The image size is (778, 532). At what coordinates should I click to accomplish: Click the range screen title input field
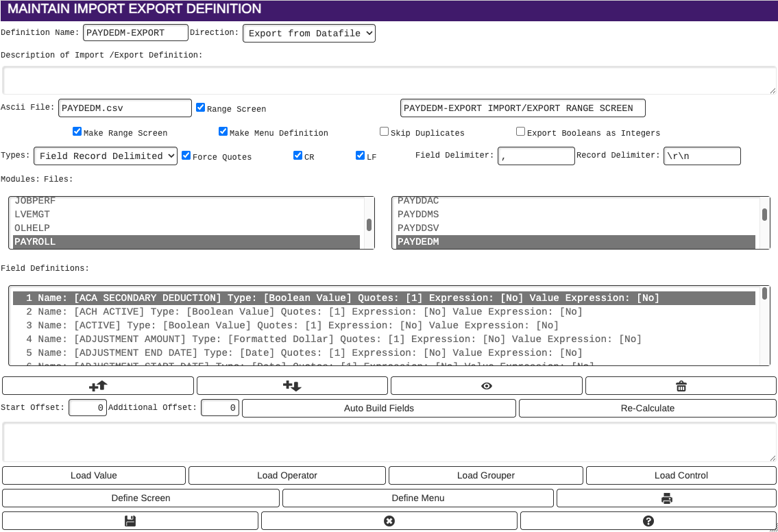coord(522,108)
